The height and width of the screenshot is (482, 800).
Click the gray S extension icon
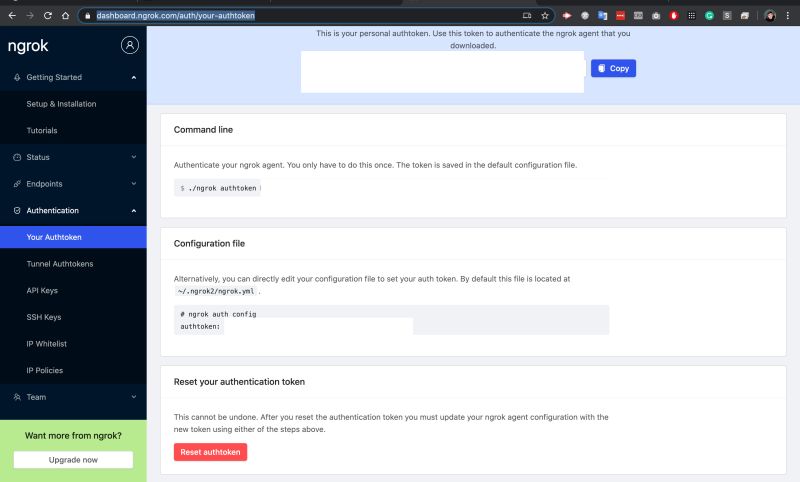[727, 16]
